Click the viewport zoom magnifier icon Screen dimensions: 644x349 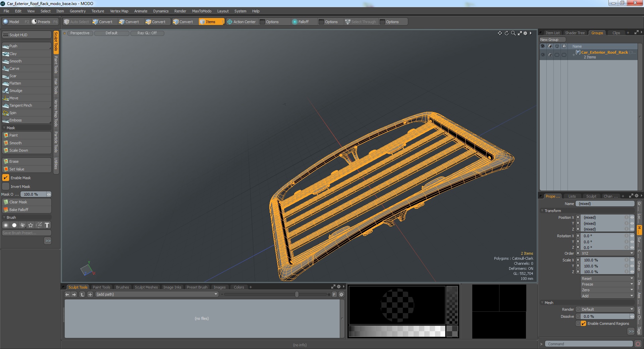pyautogui.click(x=513, y=33)
